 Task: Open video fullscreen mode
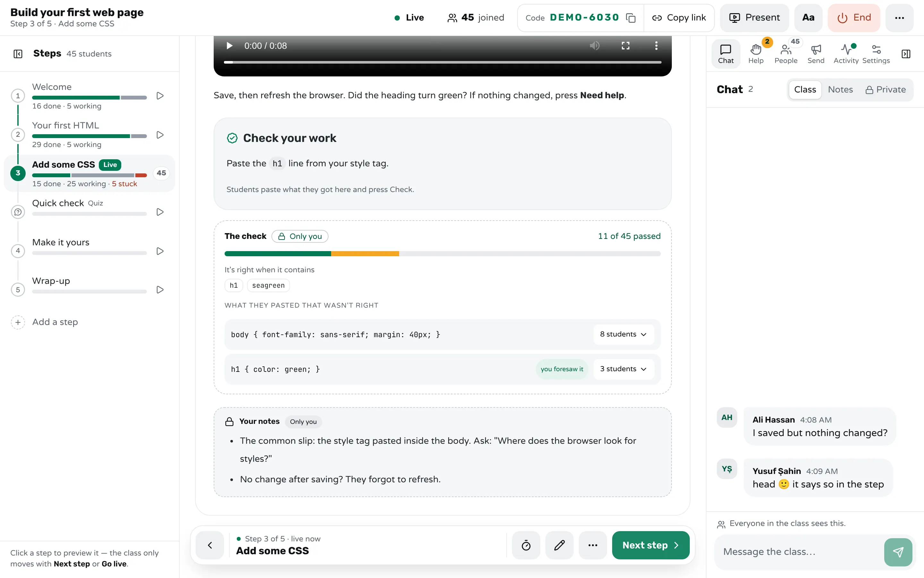coord(625,46)
